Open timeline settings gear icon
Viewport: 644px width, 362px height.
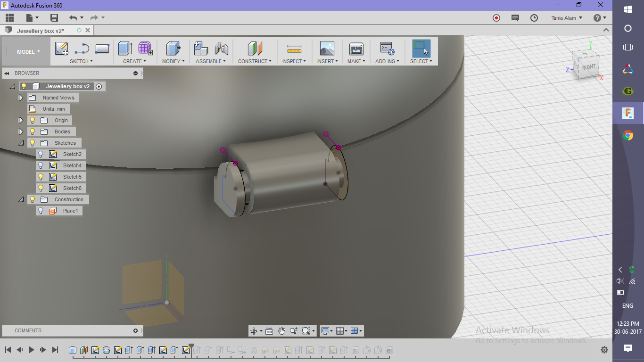604,350
